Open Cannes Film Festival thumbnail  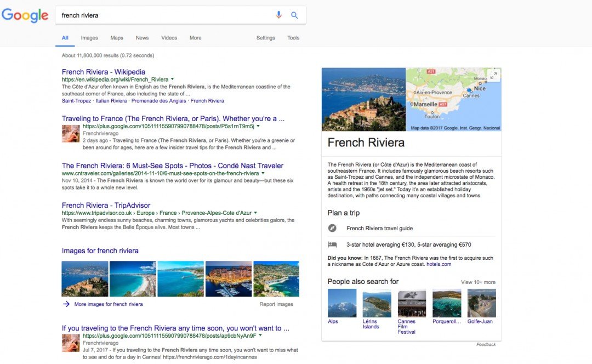(412, 303)
